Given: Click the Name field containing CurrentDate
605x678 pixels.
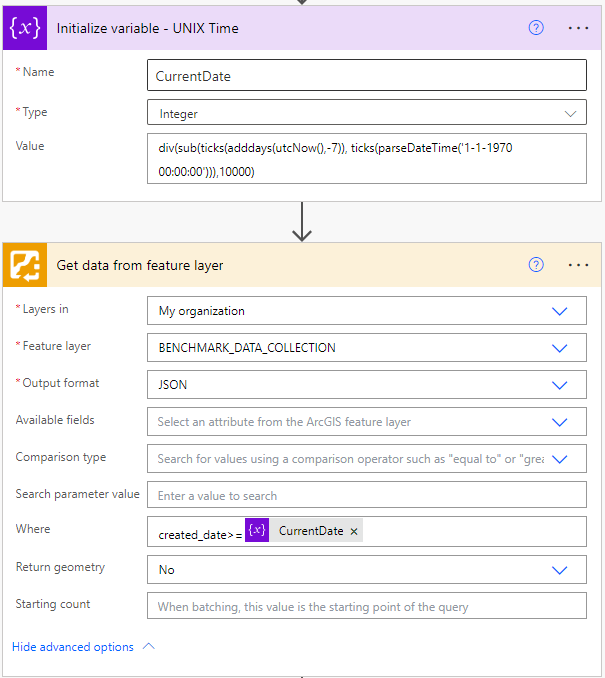Looking at the screenshot, I should point(366,76).
